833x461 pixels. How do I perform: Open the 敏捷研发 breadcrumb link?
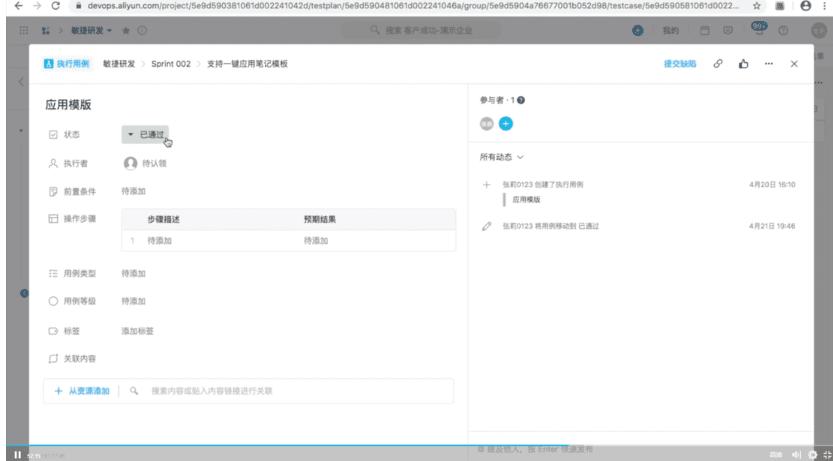(x=119, y=64)
